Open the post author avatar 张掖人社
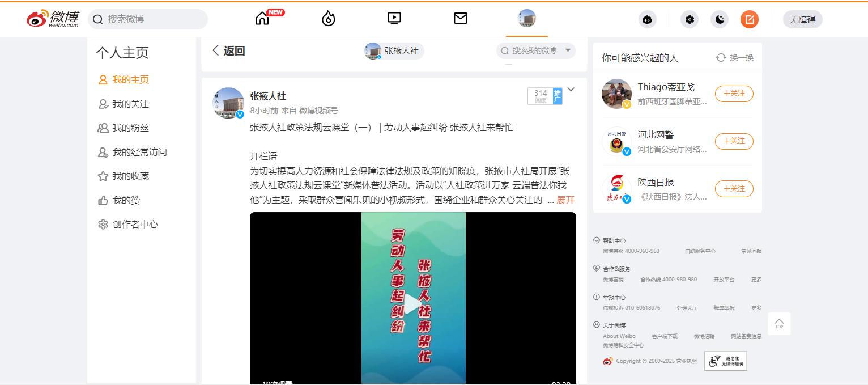This screenshot has width=868, height=385. (228, 103)
